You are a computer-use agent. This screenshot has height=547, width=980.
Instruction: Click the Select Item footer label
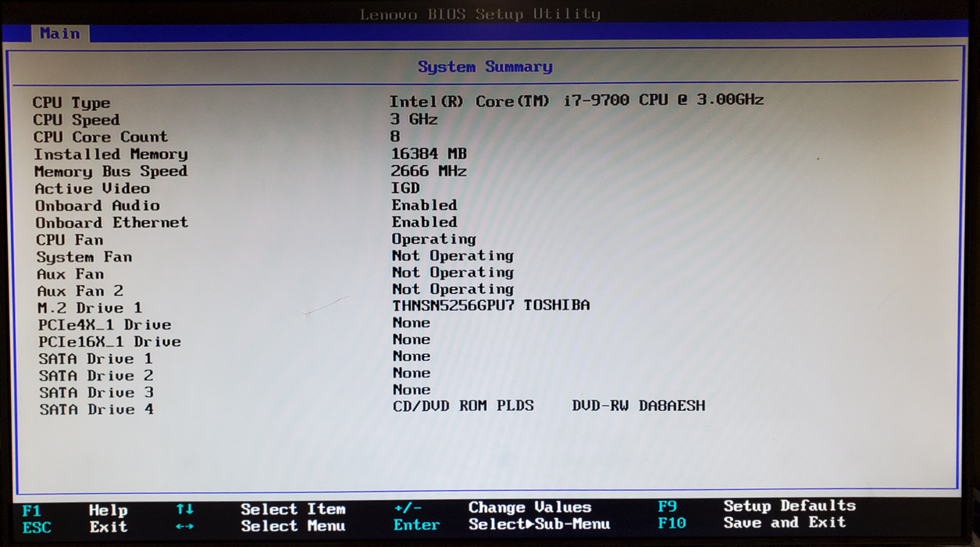coord(293,509)
